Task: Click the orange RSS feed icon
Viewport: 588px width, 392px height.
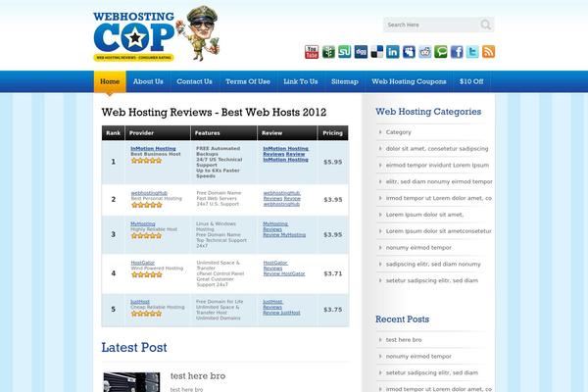Action: click(x=488, y=52)
